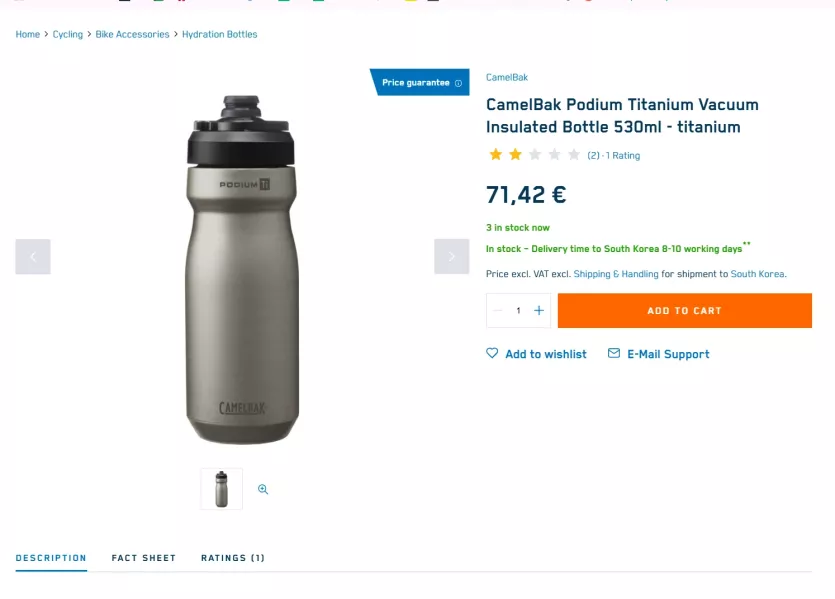Switch to the Ratings (1) tab

(233, 558)
